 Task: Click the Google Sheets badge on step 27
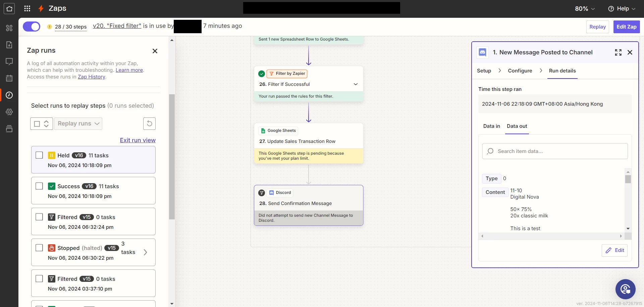tap(278, 131)
